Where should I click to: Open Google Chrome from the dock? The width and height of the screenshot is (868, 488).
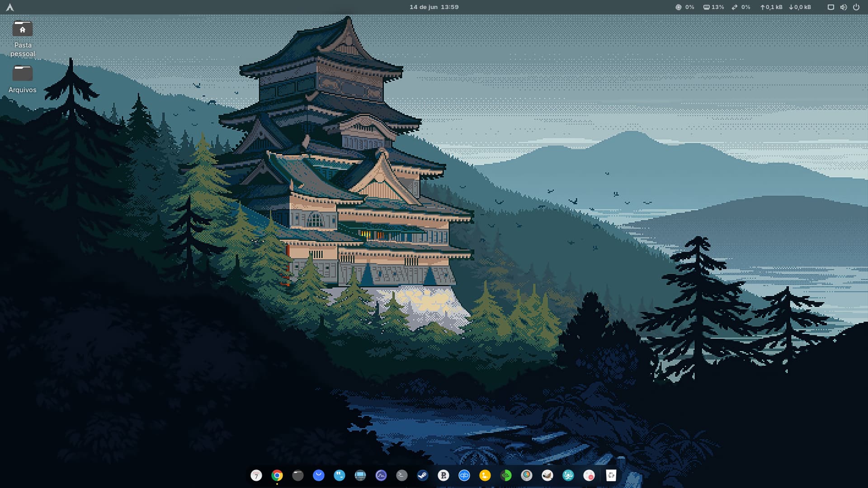[277, 475]
